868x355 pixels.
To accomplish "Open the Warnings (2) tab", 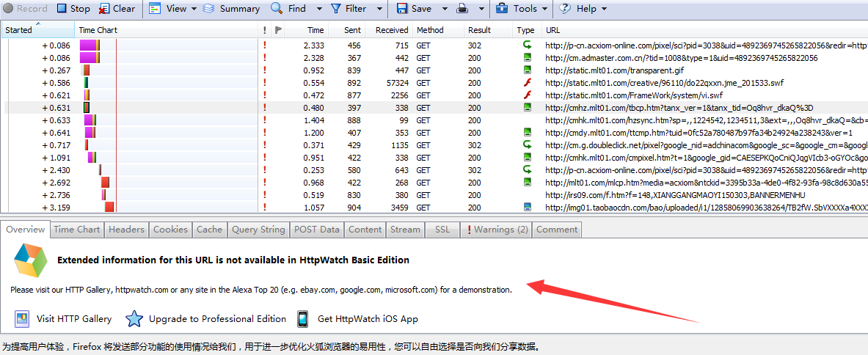I will (x=497, y=230).
